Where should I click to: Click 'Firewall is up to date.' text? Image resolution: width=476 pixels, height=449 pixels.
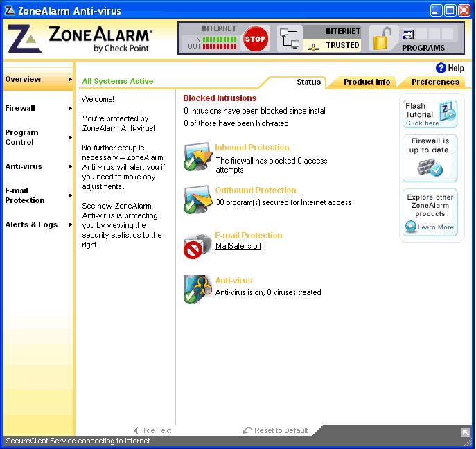click(x=430, y=146)
